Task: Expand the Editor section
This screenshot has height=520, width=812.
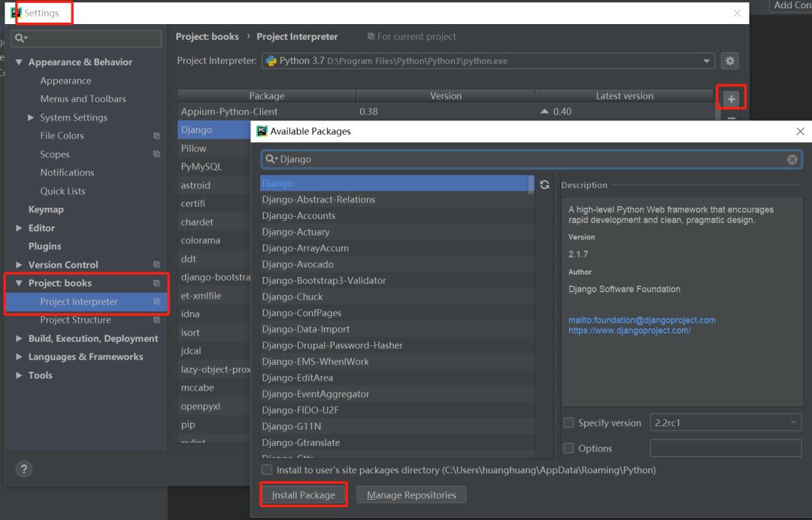Action: [19, 228]
